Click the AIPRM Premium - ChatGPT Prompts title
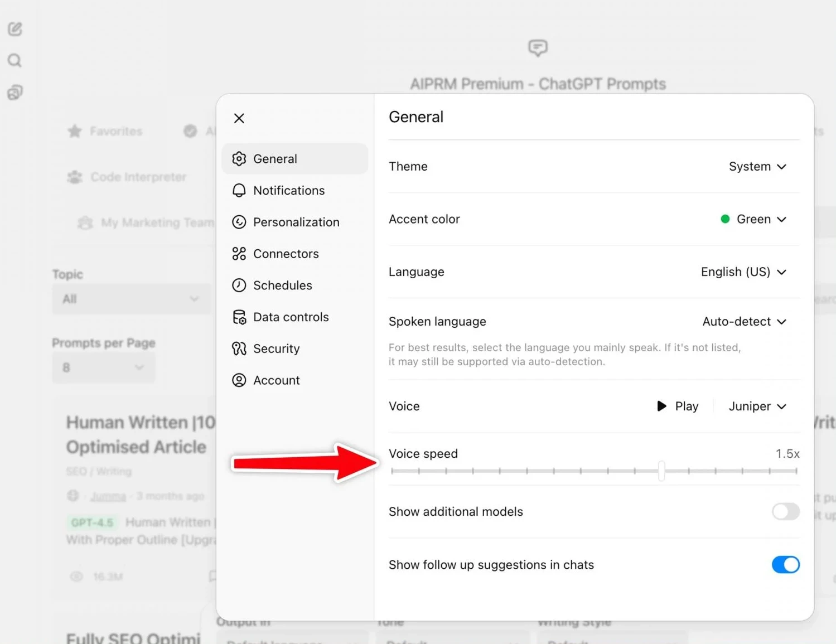 538,84
